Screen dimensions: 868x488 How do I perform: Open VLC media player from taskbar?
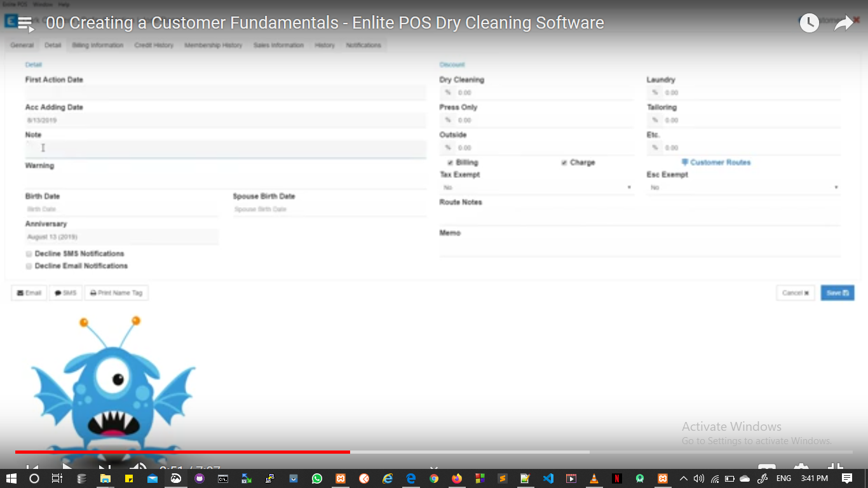[x=594, y=478]
